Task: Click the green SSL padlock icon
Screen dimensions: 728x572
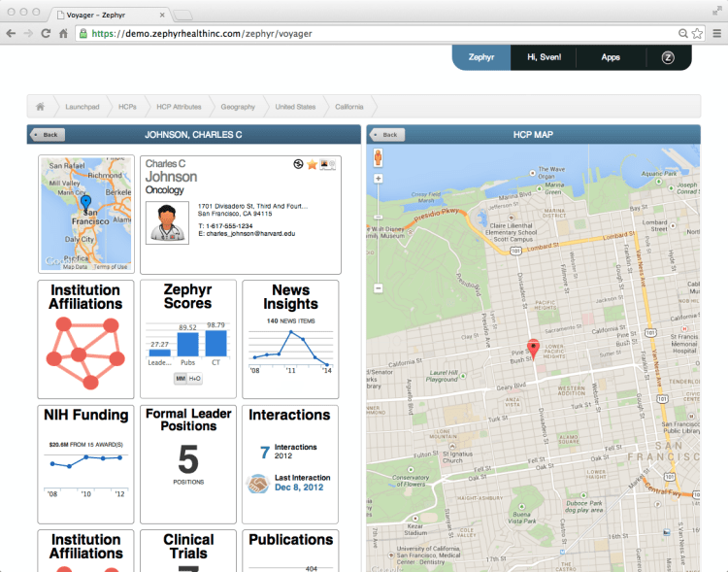Action: click(83, 33)
